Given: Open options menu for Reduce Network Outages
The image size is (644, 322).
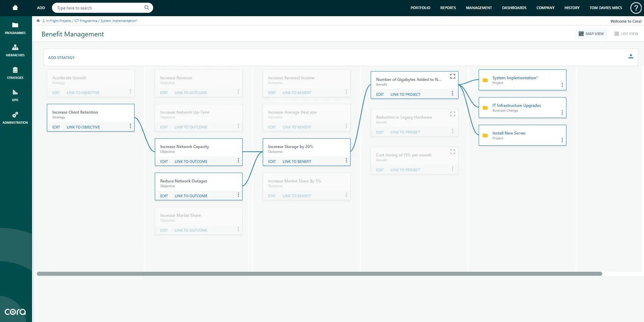Looking at the screenshot, I should coord(238,195).
